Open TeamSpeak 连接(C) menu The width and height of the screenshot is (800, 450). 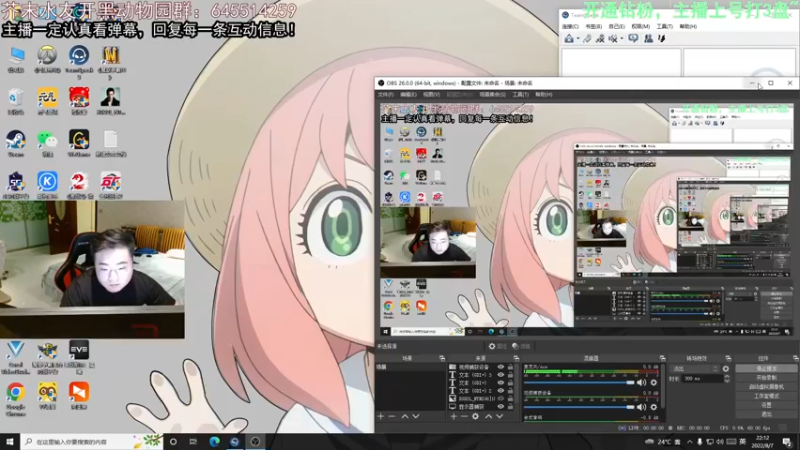pos(570,27)
